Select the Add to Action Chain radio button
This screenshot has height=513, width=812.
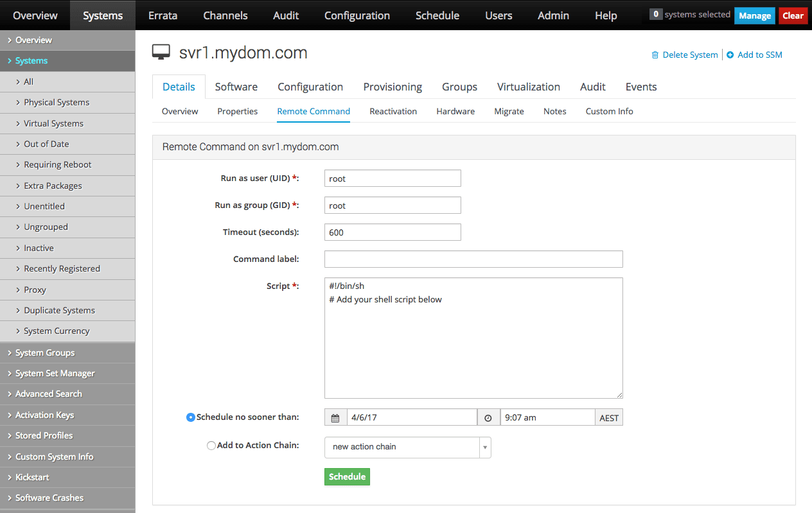point(211,446)
